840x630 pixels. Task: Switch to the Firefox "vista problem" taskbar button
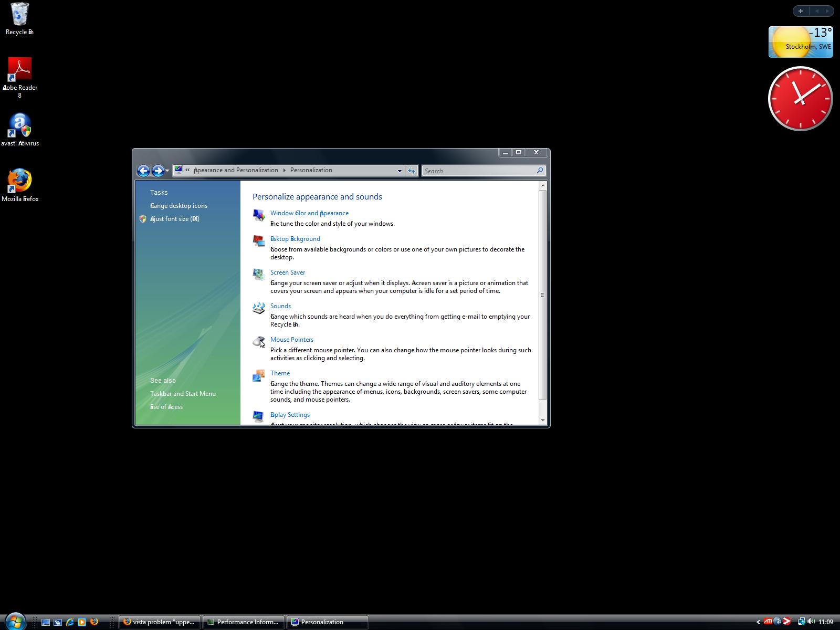click(x=160, y=622)
